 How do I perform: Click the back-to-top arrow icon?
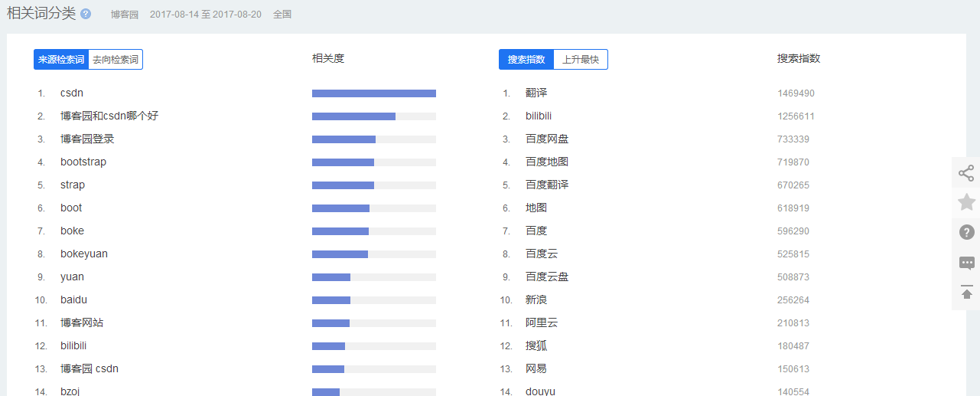[966, 292]
